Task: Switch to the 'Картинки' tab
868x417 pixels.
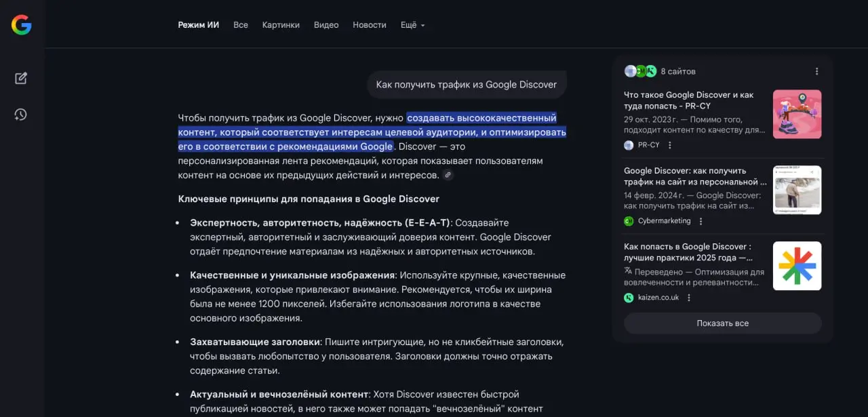Action: 281,25
